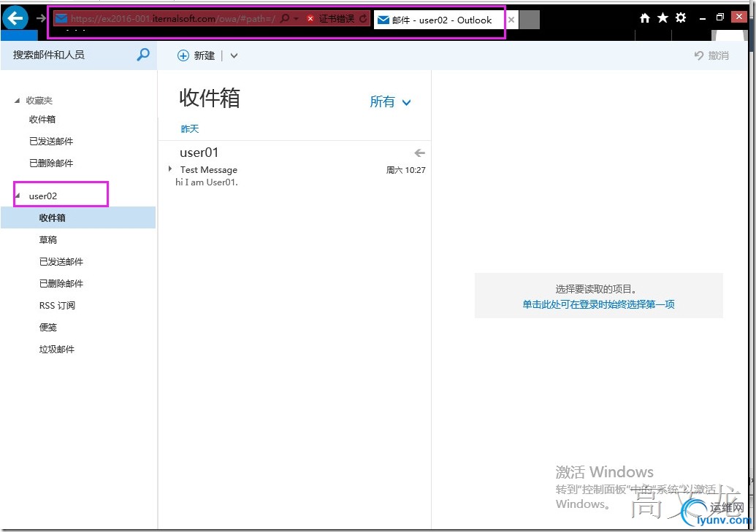756x532 pixels.
Task: Click the replied arrow icon on user01 message
Action: [x=419, y=153]
